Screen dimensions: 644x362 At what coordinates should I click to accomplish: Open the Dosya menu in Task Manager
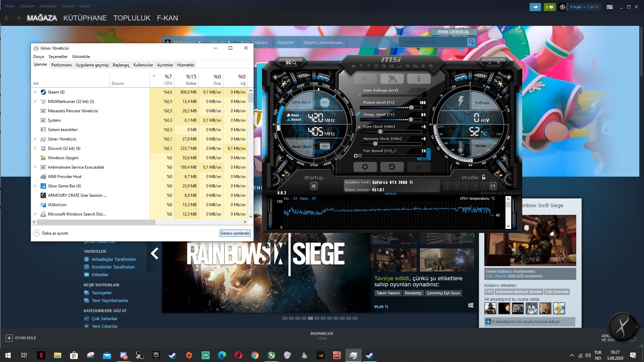click(39, 57)
